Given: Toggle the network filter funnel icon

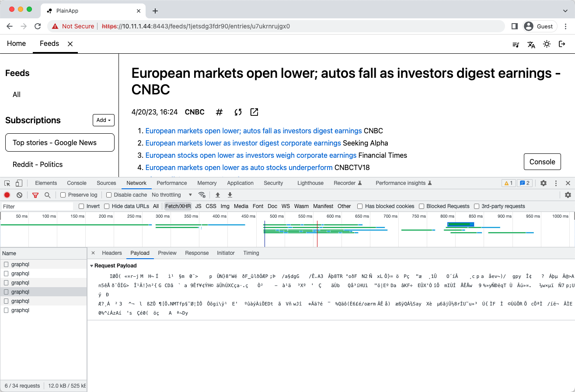Looking at the screenshot, I should [x=35, y=195].
